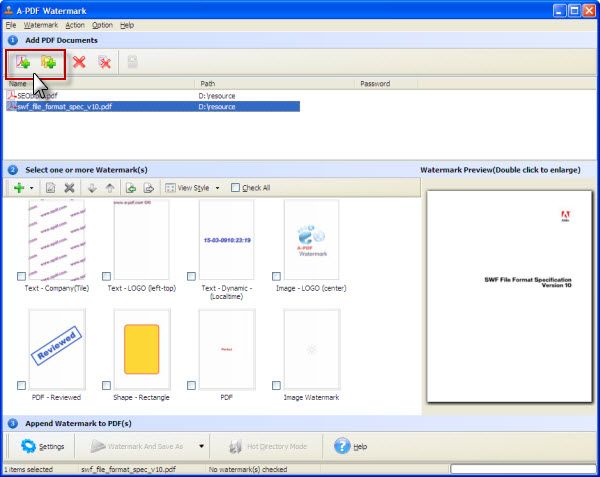Select the Text - Company(Tile) thumbnail
Viewport: 600px width, 477px height.
(57, 240)
